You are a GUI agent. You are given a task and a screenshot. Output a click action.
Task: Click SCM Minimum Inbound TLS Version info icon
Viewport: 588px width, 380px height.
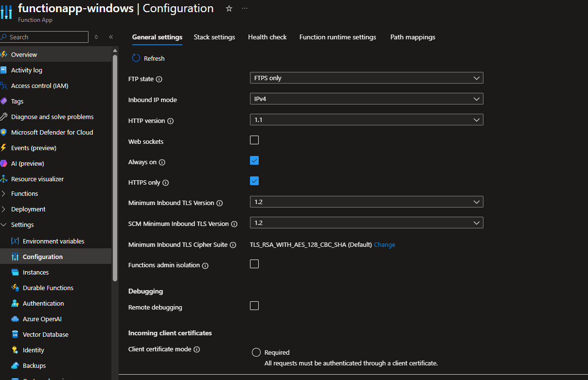click(x=234, y=224)
